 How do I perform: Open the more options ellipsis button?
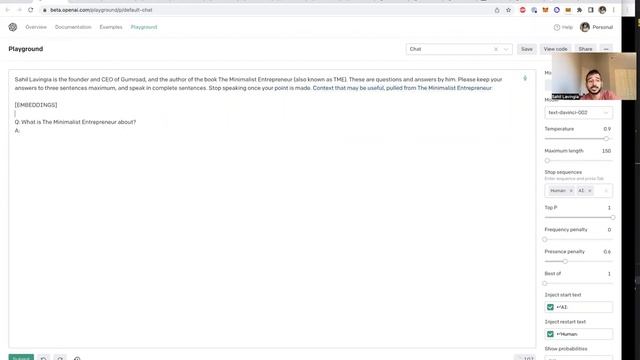[x=606, y=49]
